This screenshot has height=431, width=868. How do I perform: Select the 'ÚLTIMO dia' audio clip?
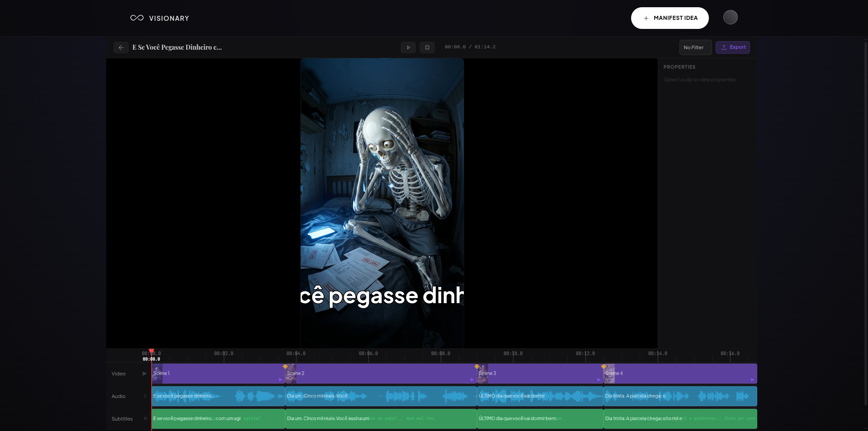tap(538, 396)
